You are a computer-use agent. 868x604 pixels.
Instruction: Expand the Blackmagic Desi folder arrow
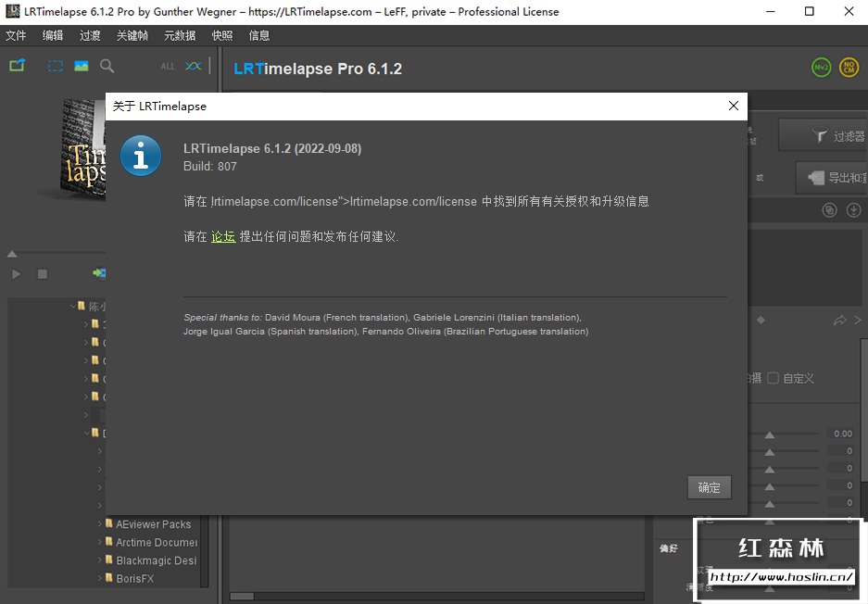tap(100, 560)
